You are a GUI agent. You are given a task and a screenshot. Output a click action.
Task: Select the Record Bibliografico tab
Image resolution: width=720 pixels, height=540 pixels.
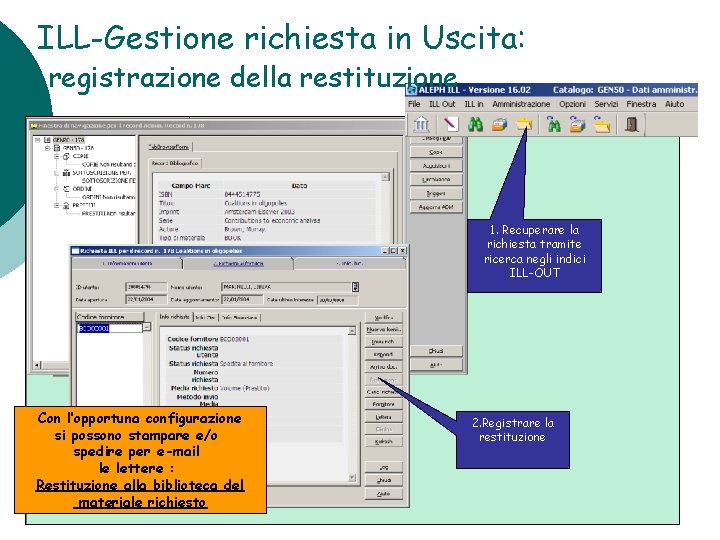tap(175, 163)
